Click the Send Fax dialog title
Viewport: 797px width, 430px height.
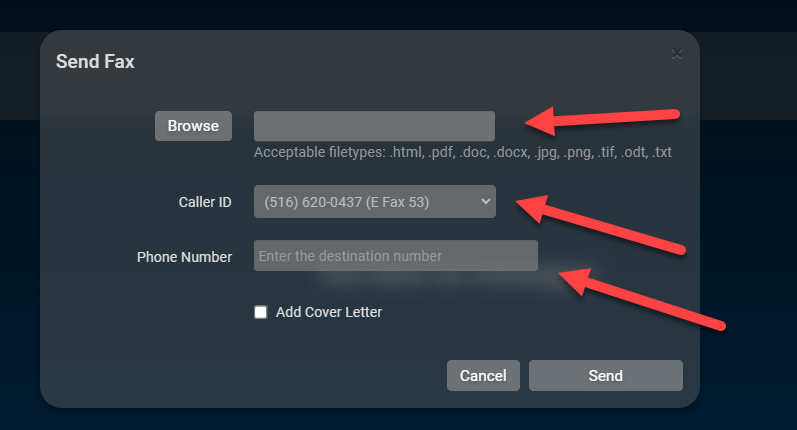pyautogui.click(x=95, y=62)
